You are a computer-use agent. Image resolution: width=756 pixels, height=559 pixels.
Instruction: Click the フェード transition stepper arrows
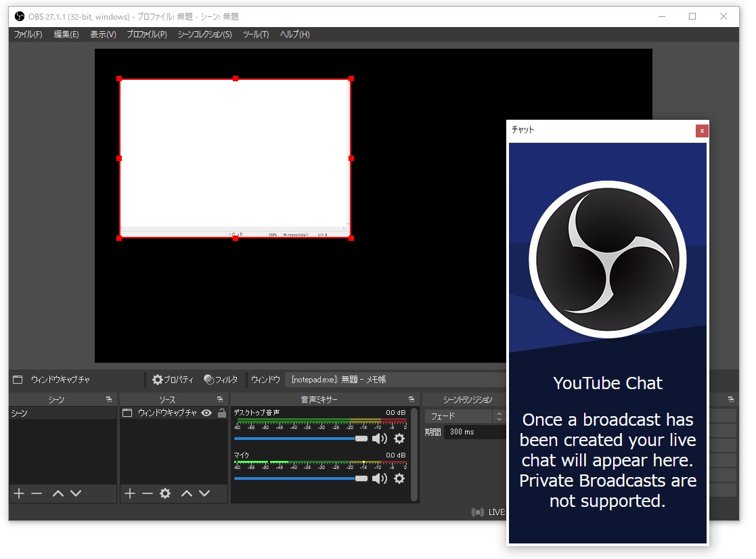(499, 416)
